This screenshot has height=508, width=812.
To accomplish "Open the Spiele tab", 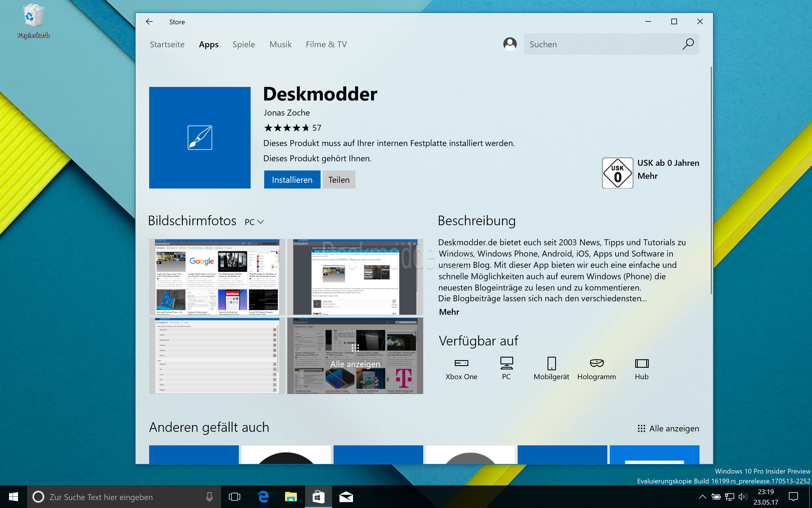I will pos(244,44).
